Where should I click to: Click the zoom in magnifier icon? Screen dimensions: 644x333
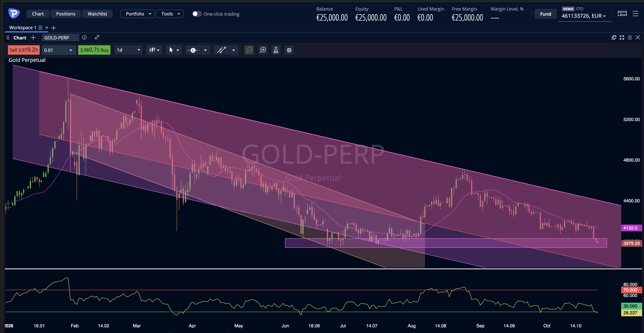click(x=263, y=50)
